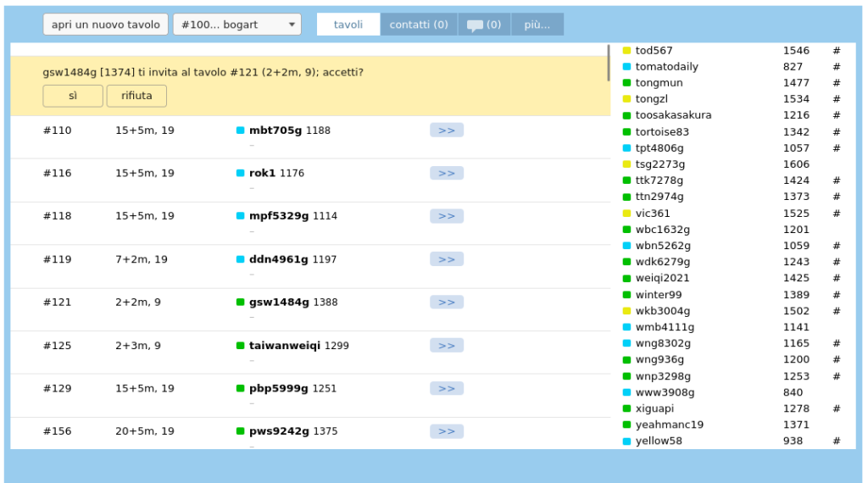Expand table #125 using the >> arrow

tap(446, 346)
